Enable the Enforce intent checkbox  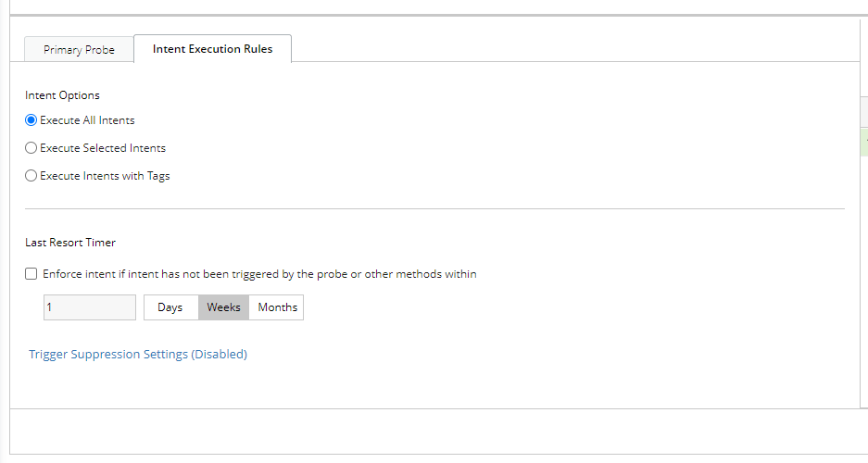click(31, 274)
